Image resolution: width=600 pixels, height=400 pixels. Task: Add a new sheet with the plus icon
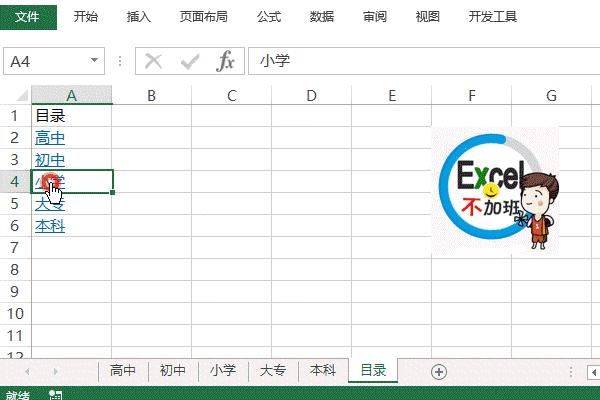click(439, 372)
